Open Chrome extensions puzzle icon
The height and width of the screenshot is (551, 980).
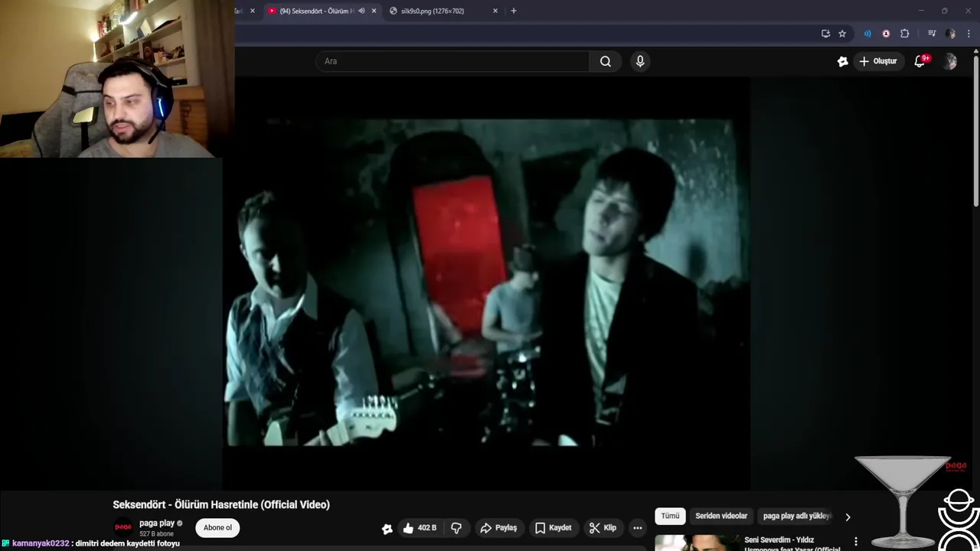coord(905,34)
